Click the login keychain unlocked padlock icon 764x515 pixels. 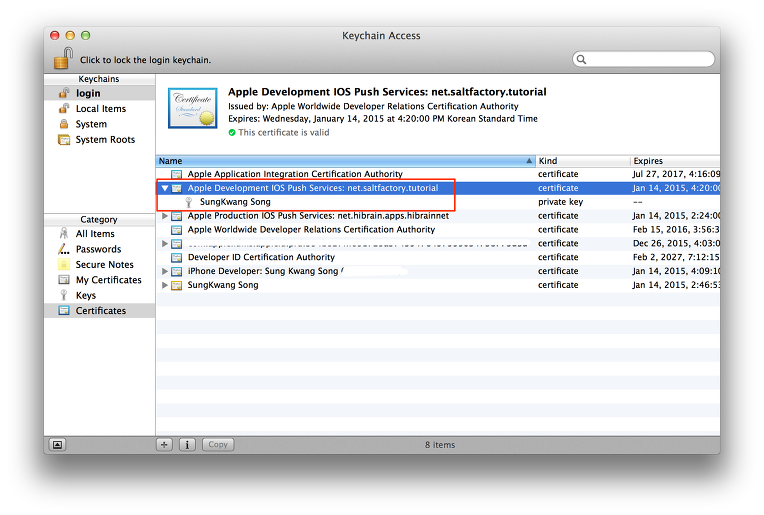[64, 93]
